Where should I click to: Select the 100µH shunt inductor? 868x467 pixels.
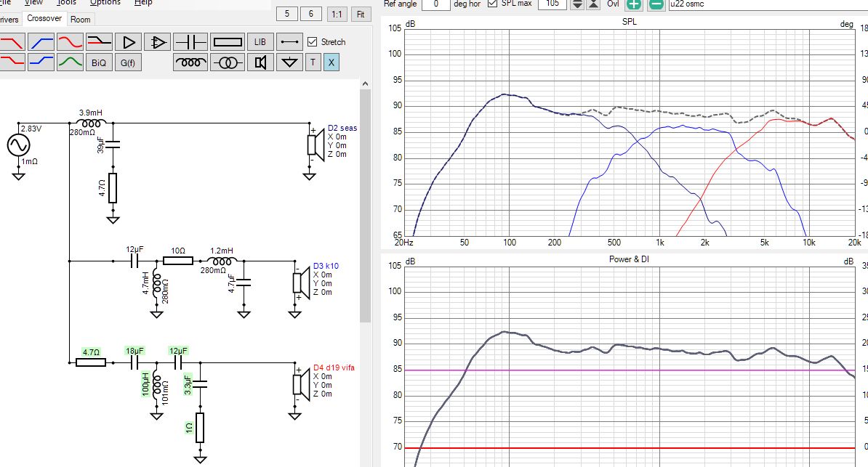pyautogui.click(x=156, y=386)
